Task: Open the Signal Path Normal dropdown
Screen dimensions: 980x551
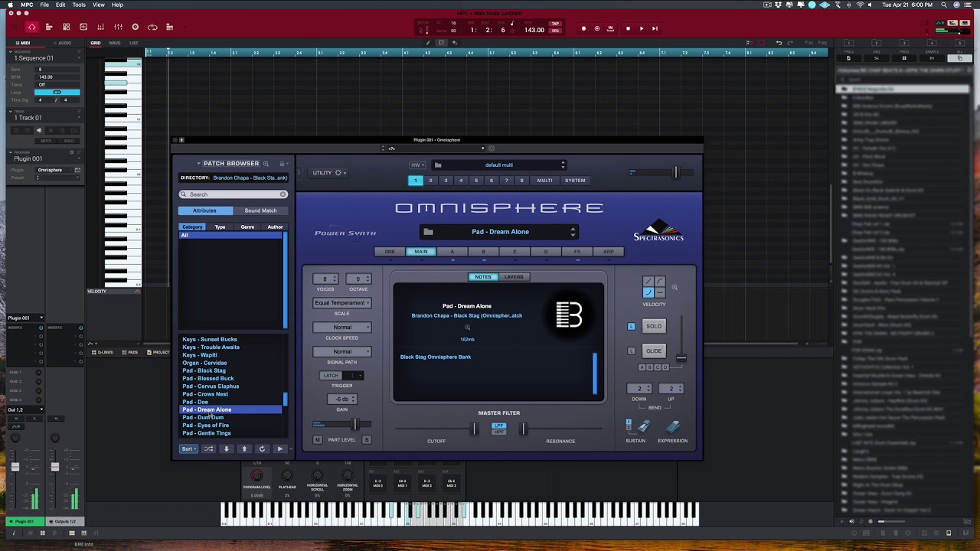Action: tap(342, 352)
